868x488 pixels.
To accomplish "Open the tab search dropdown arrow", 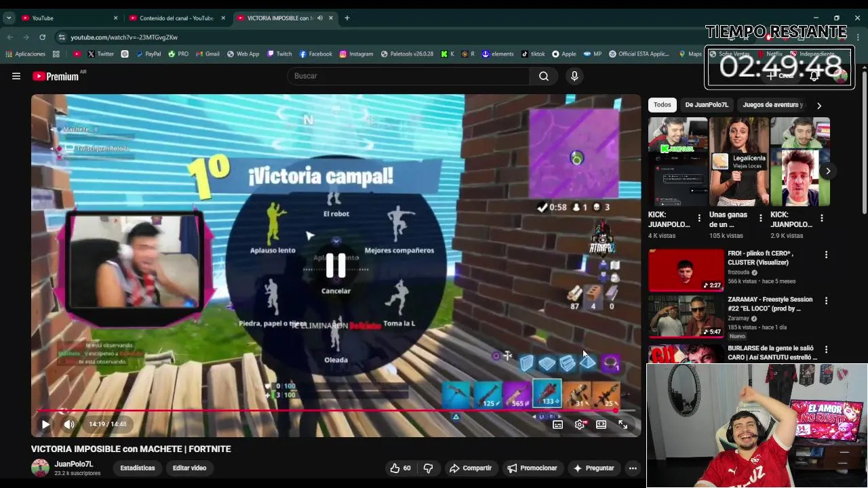I will click(x=9, y=18).
